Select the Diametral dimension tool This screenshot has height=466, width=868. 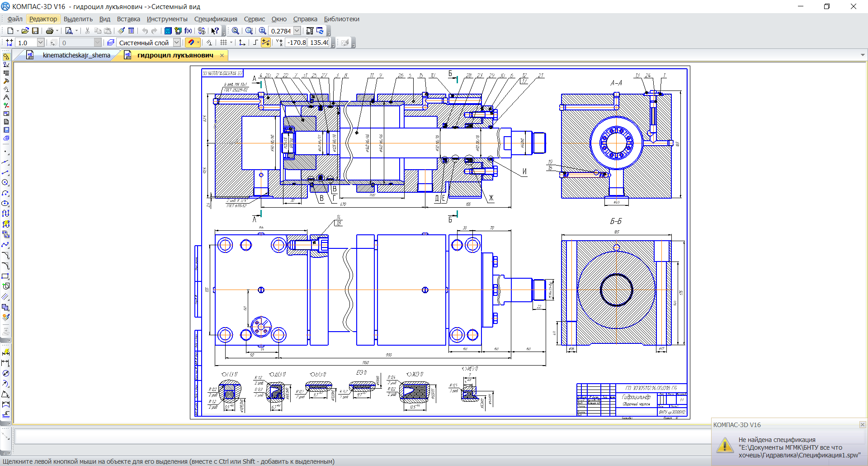[x=5, y=373]
